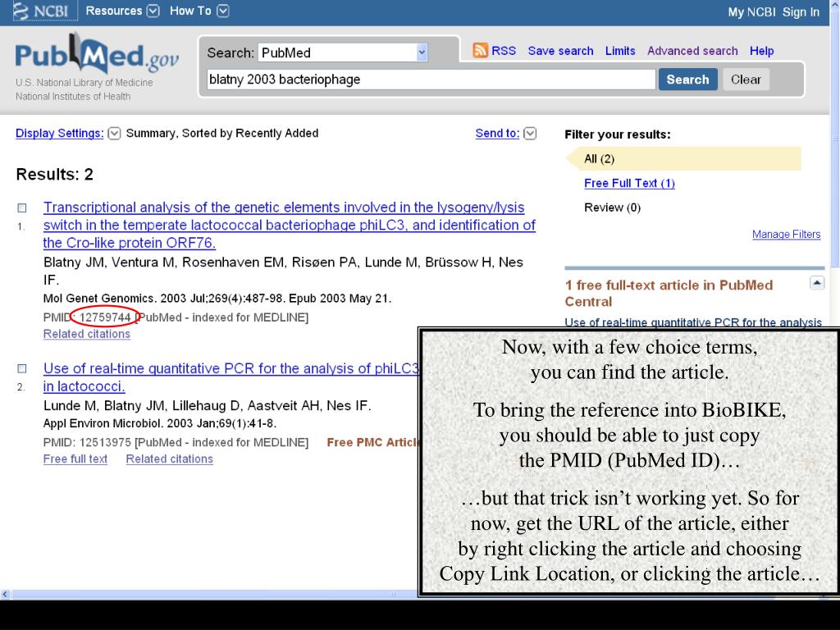Collapse the free full-text article panel
Viewport: 840px width, 630px height.
pos(816,282)
